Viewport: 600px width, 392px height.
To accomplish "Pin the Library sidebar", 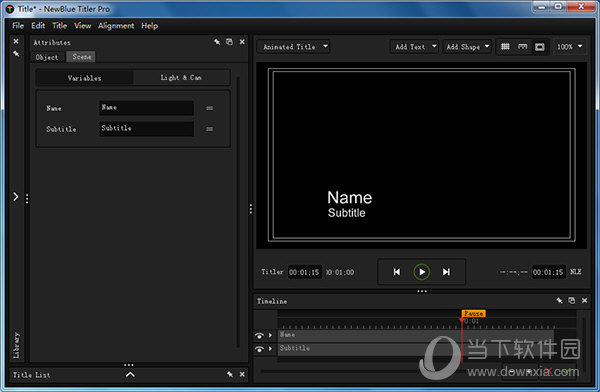I will pyautogui.click(x=16, y=54).
